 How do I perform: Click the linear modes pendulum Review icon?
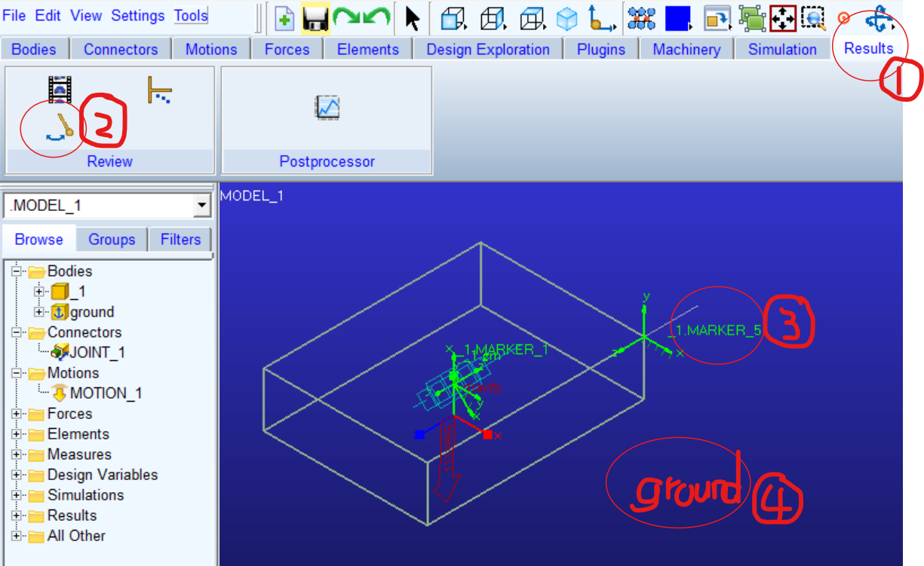point(60,126)
